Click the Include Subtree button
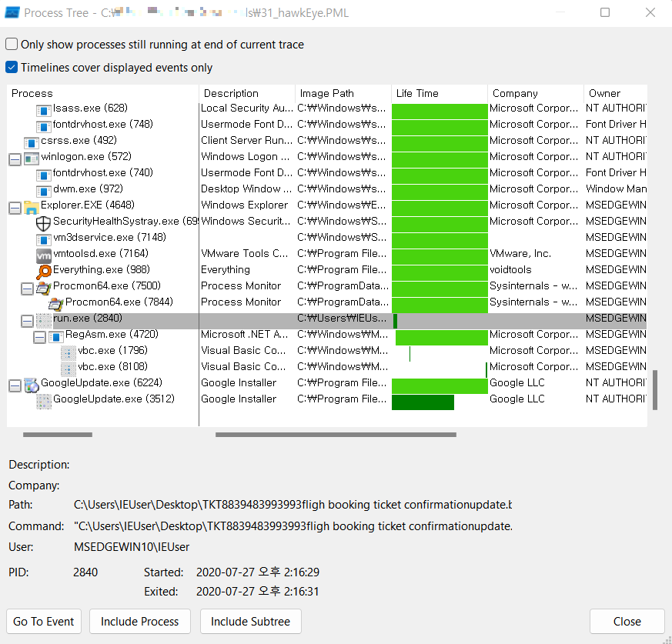This screenshot has height=644, width=672. coord(251,621)
